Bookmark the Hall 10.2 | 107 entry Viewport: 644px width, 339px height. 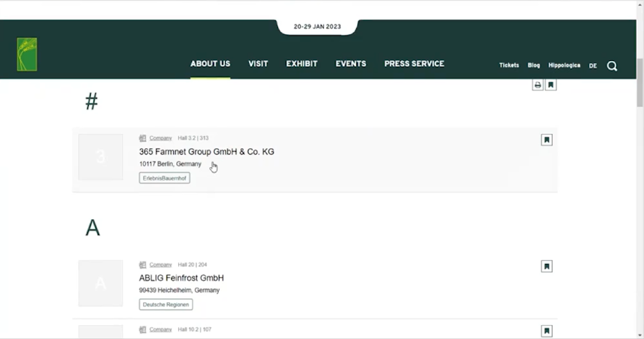[x=547, y=331]
